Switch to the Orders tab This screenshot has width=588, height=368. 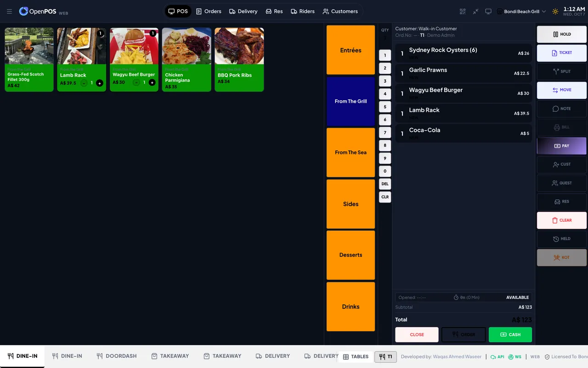[x=209, y=11]
